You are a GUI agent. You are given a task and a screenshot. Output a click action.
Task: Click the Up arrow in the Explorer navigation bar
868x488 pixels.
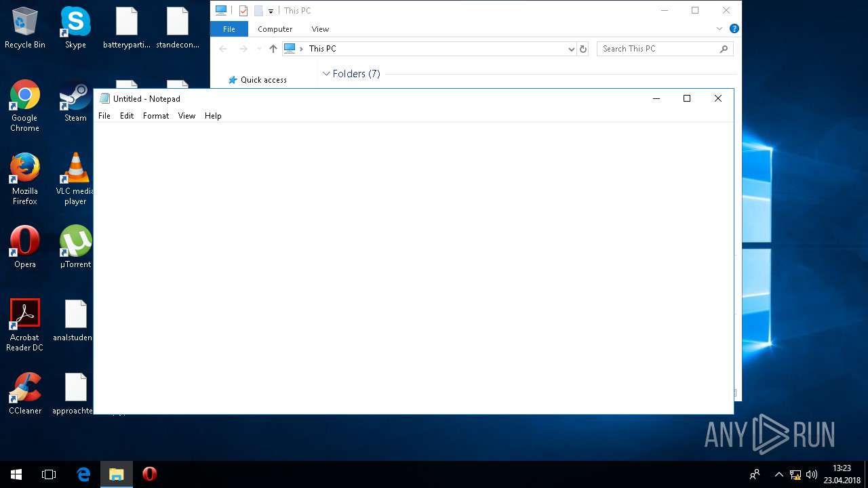click(273, 49)
